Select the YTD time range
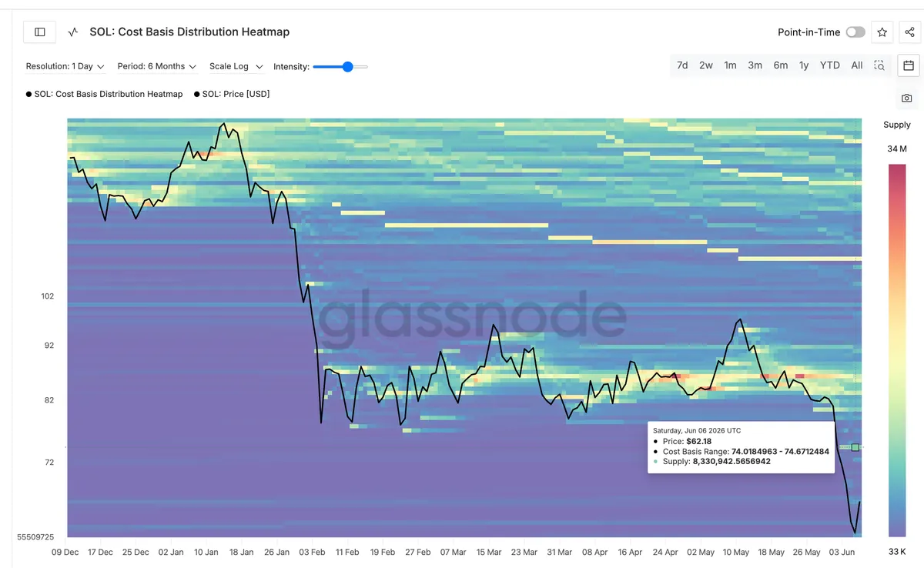Viewport: 924px width, 568px height. tap(830, 65)
